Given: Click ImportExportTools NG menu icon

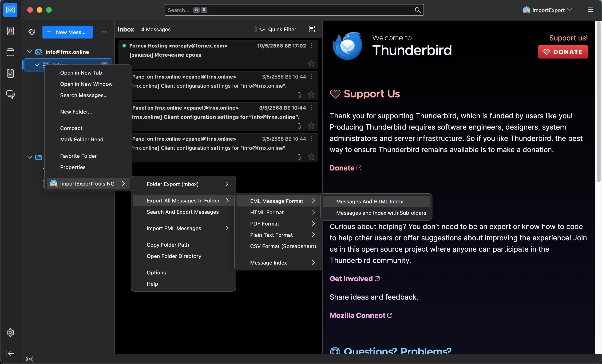Looking at the screenshot, I should [x=54, y=183].
